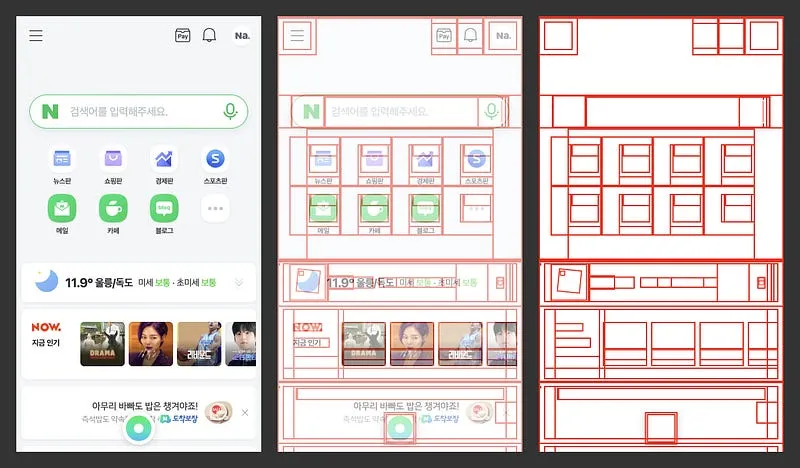Open the 11.9° 울릉/독도 weather text in the clean screen

click(x=99, y=282)
